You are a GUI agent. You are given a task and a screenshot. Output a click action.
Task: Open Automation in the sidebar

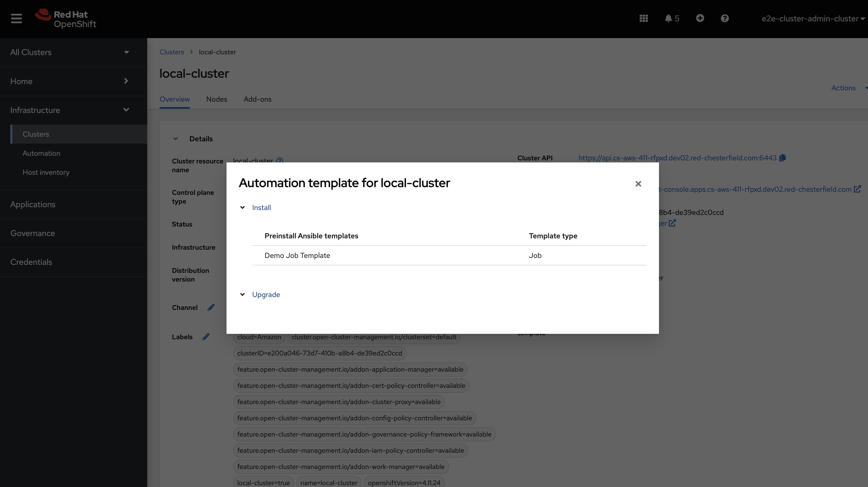point(41,153)
